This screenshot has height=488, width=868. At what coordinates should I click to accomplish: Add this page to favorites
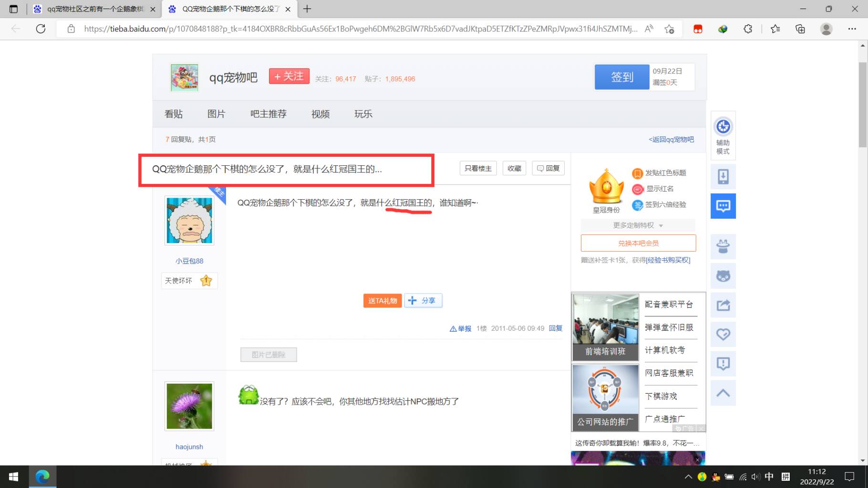(669, 29)
